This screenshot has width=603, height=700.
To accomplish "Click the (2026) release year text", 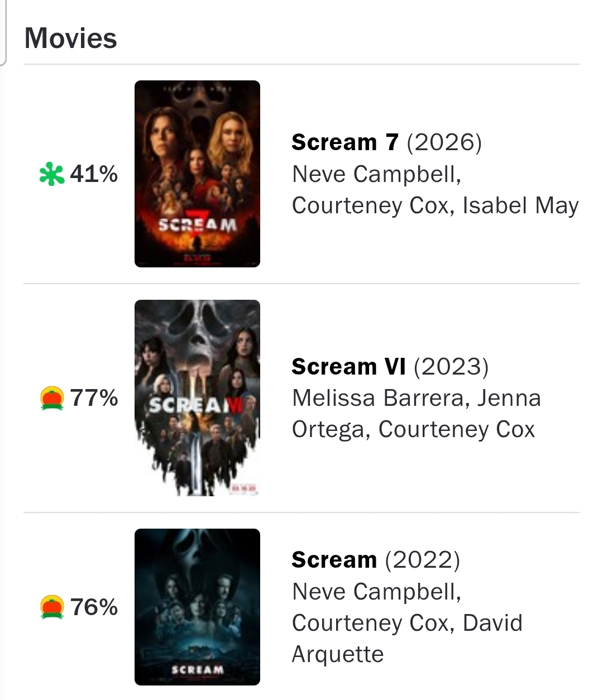I will click(x=444, y=142).
